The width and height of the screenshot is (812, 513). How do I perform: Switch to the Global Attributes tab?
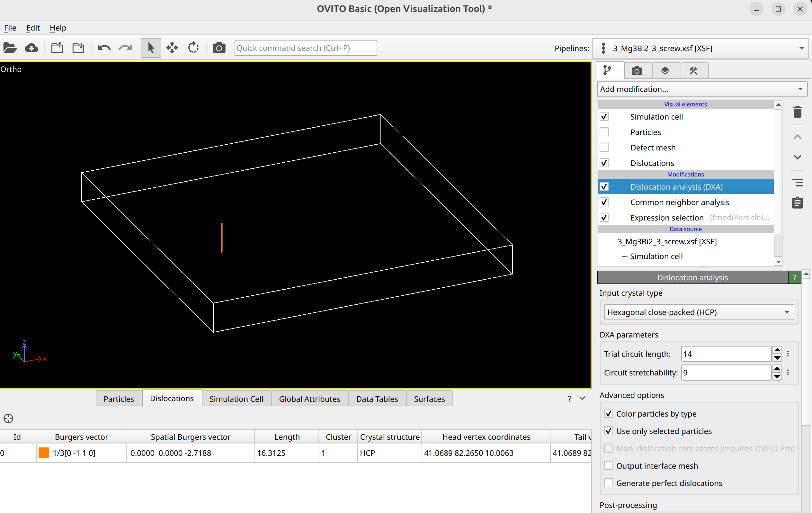(309, 399)
